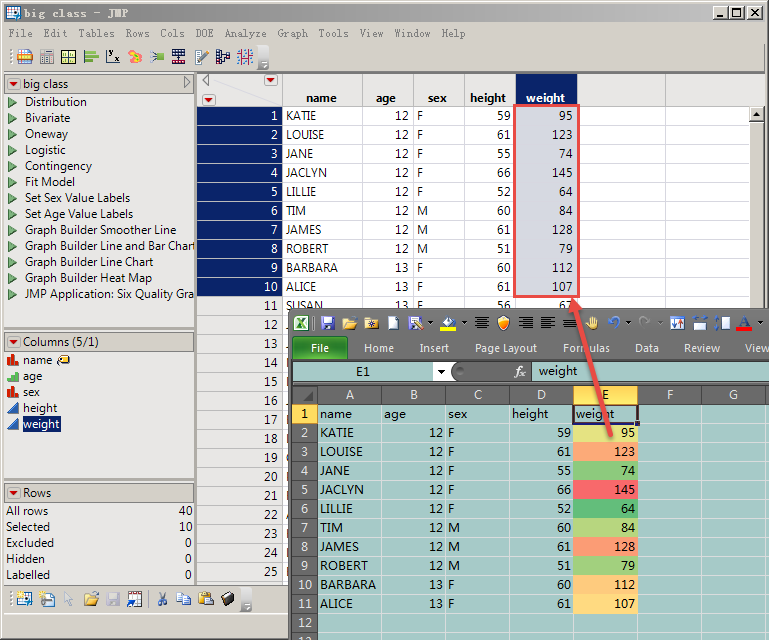769x640 pixels.
Task: Expand the Excel Name Box dropdown arrow
Action: (x=441, y=371)
